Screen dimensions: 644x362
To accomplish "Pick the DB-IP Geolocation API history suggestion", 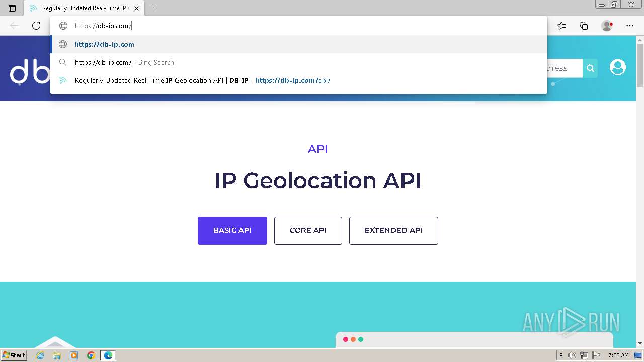I will [299, 80].
